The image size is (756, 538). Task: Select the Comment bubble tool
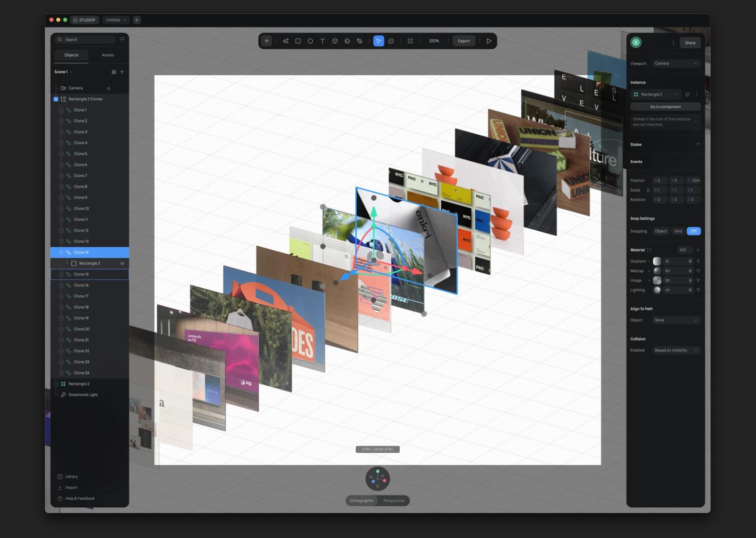(x=391, y=41)
